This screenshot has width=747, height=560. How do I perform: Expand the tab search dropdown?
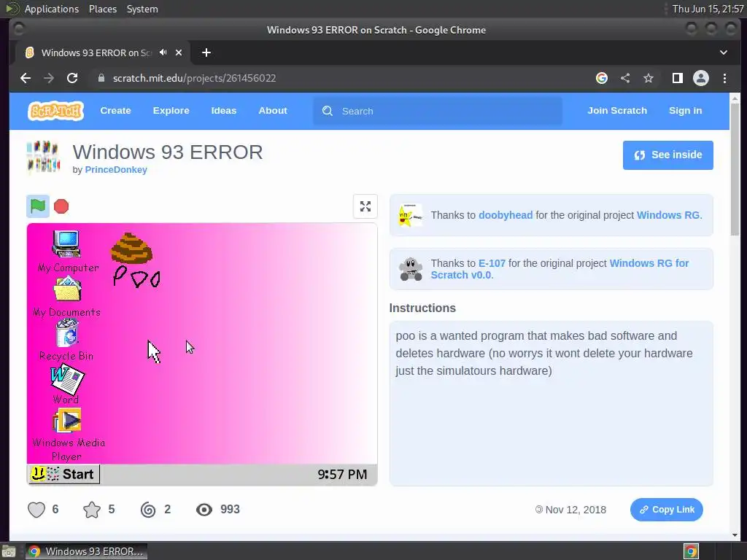[x=724, y=52]
